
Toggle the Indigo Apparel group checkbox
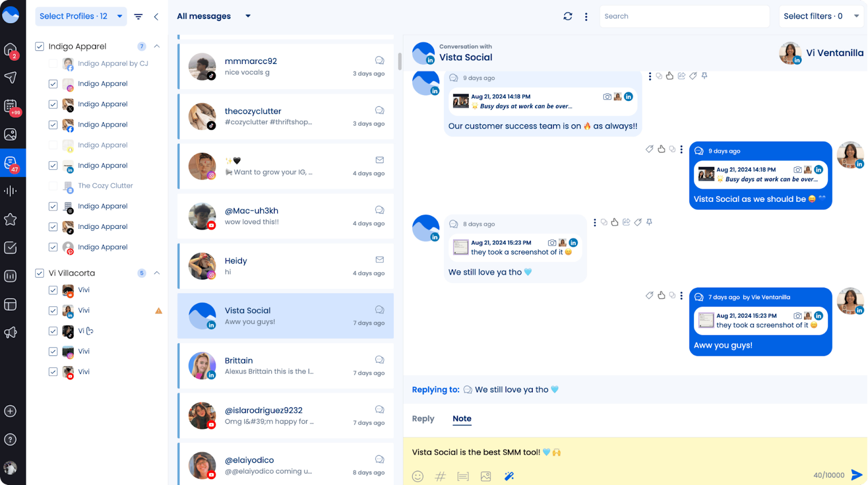point(40,47)
